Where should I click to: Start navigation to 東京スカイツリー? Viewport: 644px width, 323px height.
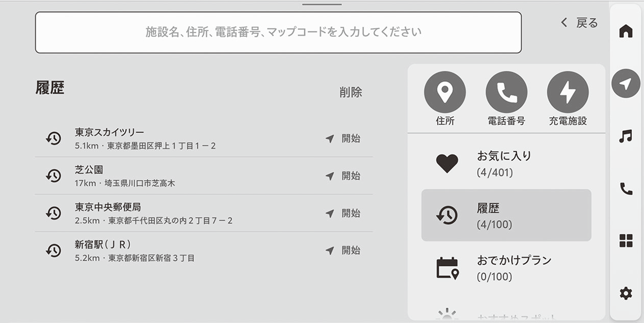pyautogui.click(x=343, y=138)
